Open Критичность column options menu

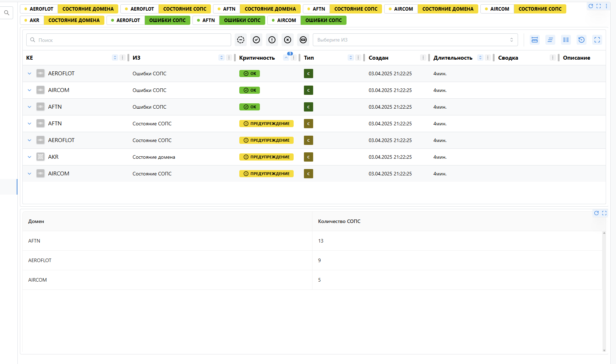click(294, 58)
